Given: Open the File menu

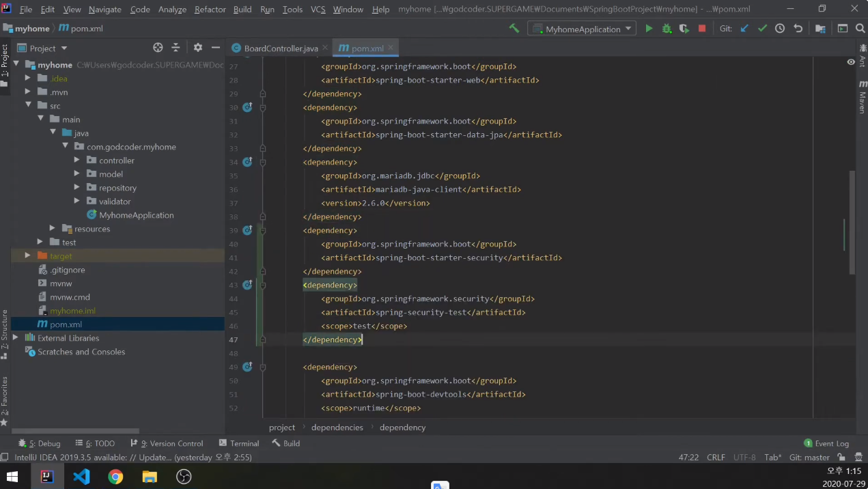Looking at the screenshot, I should (26, 9).
